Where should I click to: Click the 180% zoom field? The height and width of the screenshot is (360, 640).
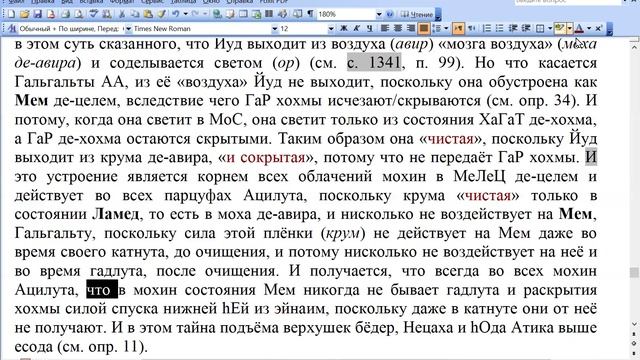tap(347, 14)
